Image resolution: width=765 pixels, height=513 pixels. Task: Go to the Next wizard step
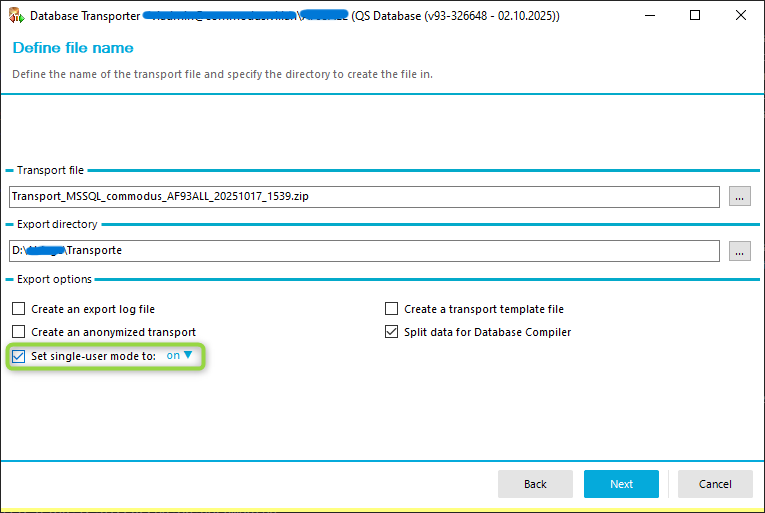[x=621, y=484]
